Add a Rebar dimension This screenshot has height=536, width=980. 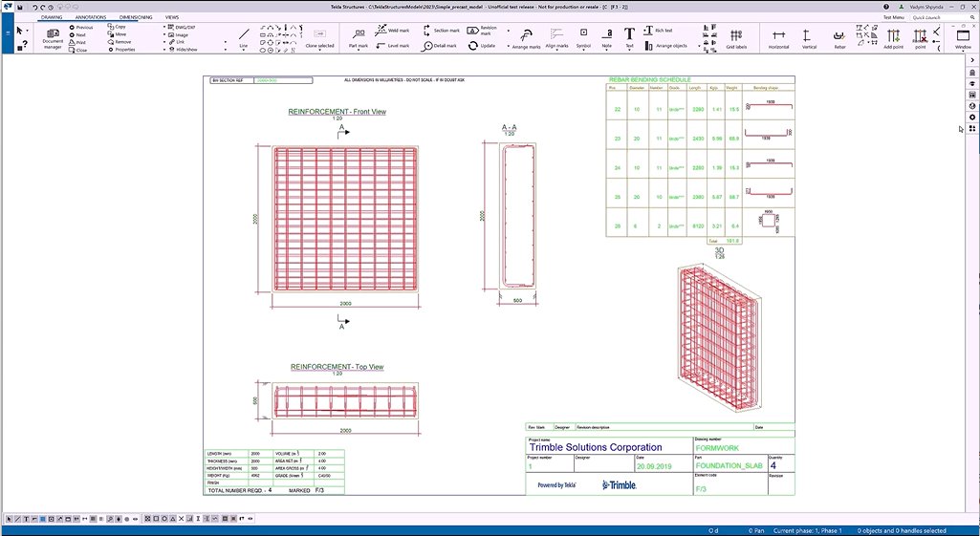[x=839, y=38]
